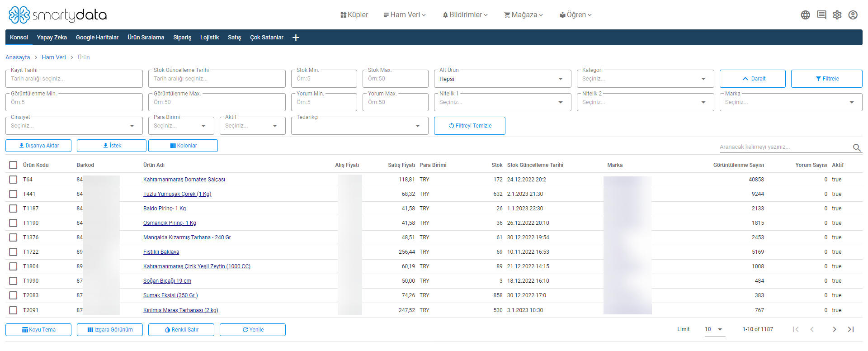Check the row T64 checkbox
868x351 pixels.
tap(13, 180)
